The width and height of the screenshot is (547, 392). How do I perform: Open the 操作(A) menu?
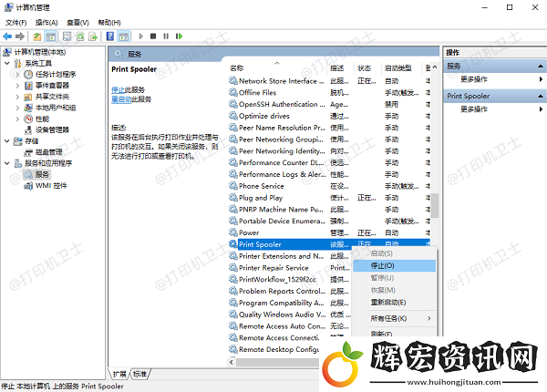pyautogui.click(x=46, y=23)
